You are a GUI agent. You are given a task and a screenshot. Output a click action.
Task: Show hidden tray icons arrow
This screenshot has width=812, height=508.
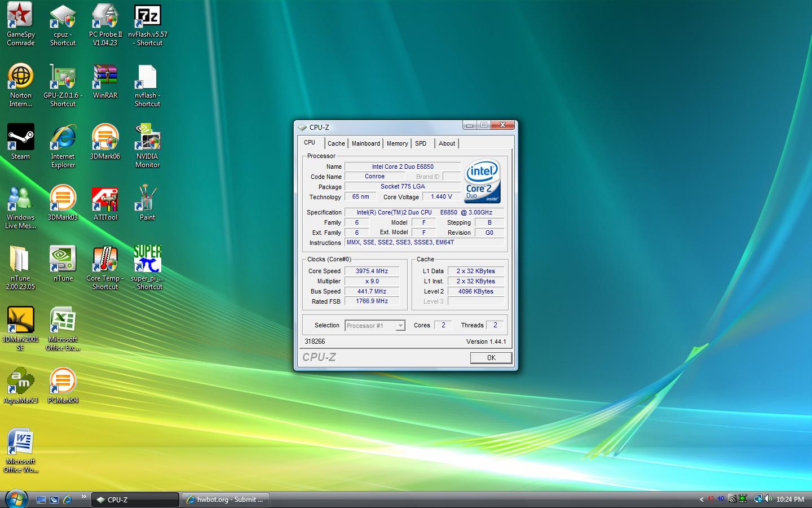pos(701,499)
